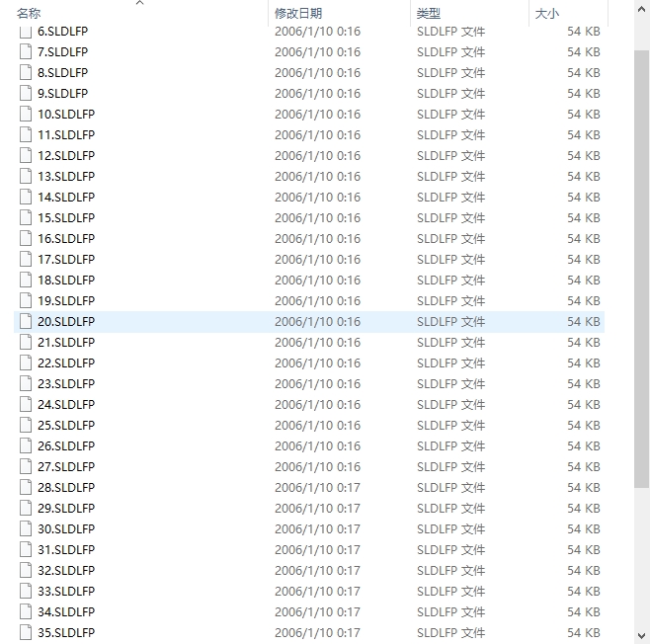Click the modified date of 18.SLDLFP
This screenshot has height=644, width=650.
coord(317,280)
